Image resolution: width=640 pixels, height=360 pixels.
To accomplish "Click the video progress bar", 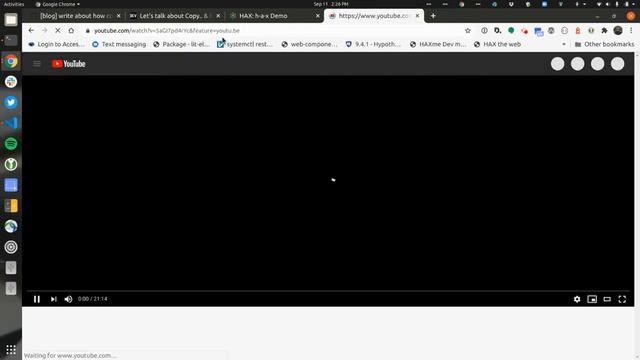I will (x=328, y=291).
